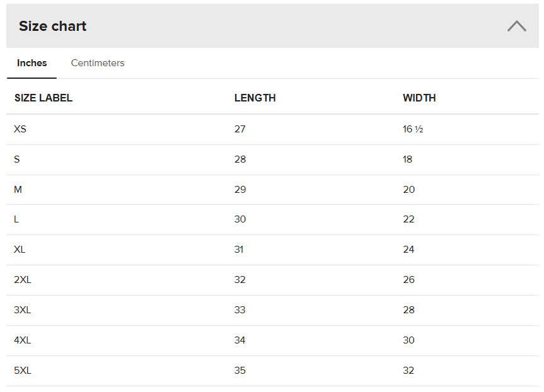Click the XL width value 24

(408, 250)
